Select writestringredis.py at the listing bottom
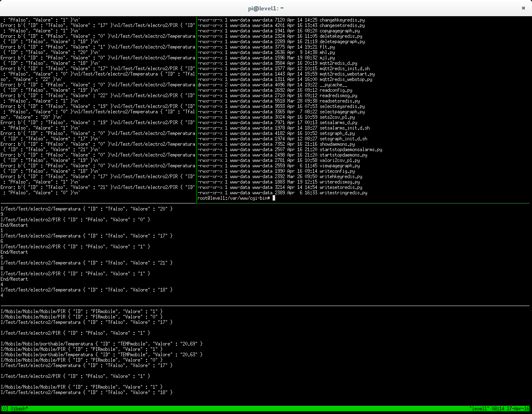The image size is (532, 414). 343,193
